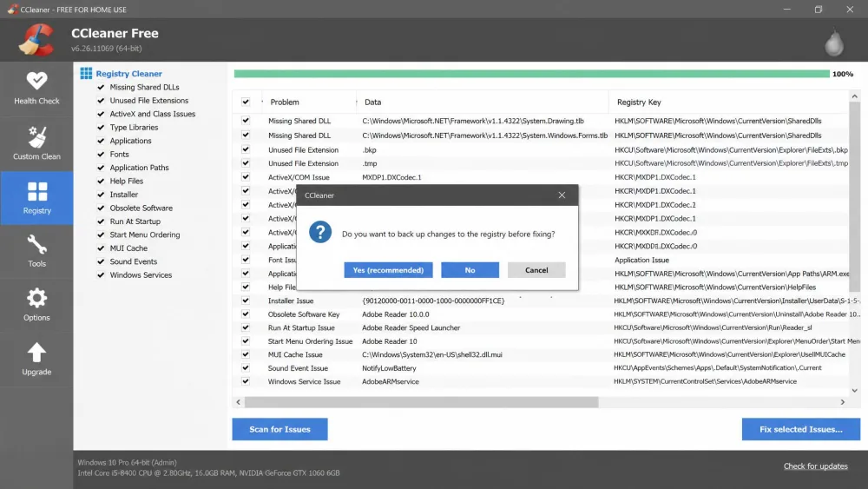Select Start Menu Ordering Issue problem cell
This screenshot has height=489, width=868.
(310, 341)
